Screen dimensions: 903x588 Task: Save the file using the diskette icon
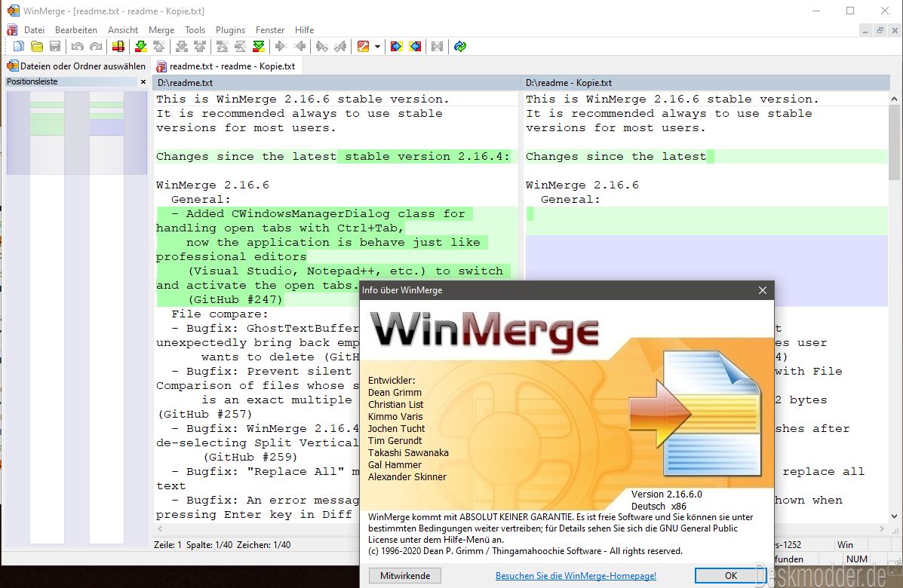click(x=55, y=47)
